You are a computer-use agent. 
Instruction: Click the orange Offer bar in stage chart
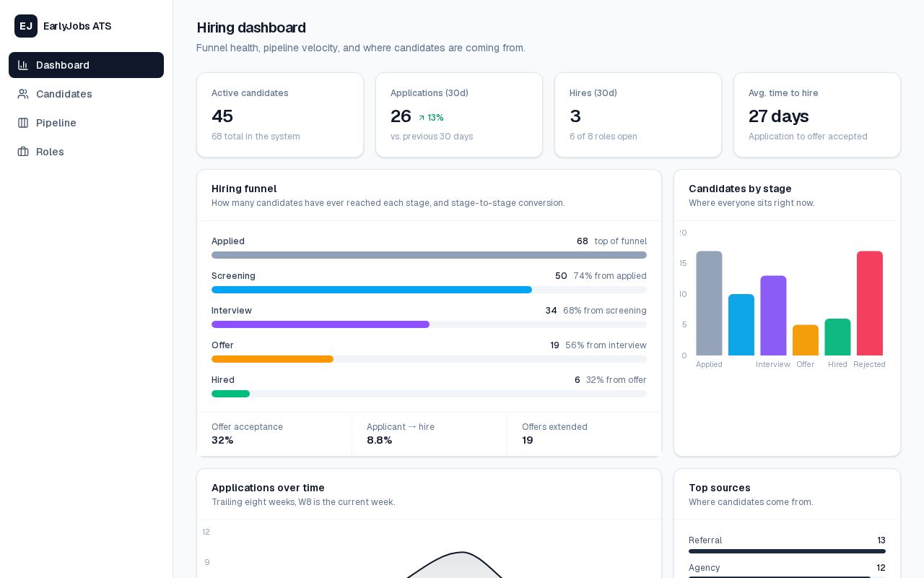[806, 340]
